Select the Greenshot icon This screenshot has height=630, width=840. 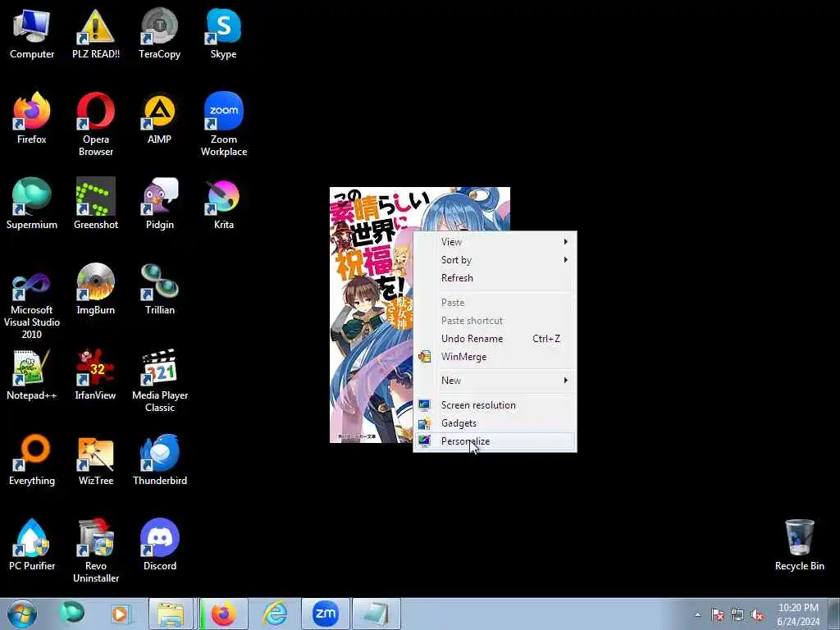tap(95, 203)
